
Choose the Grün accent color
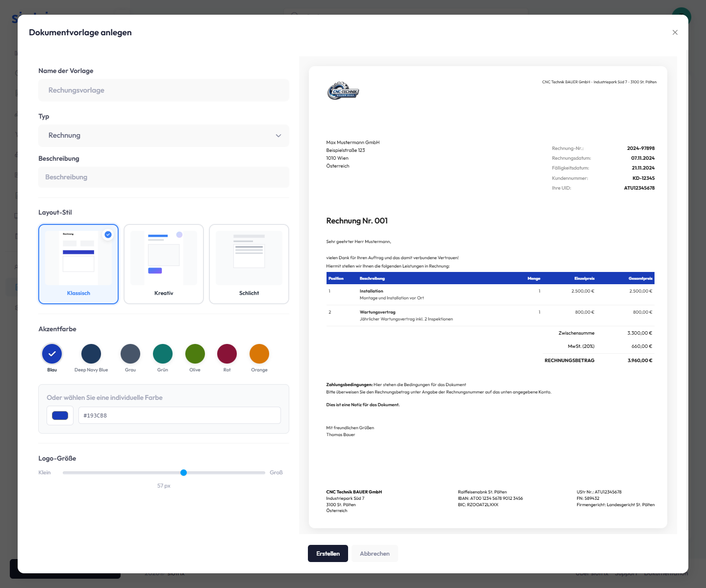[163, 354]
